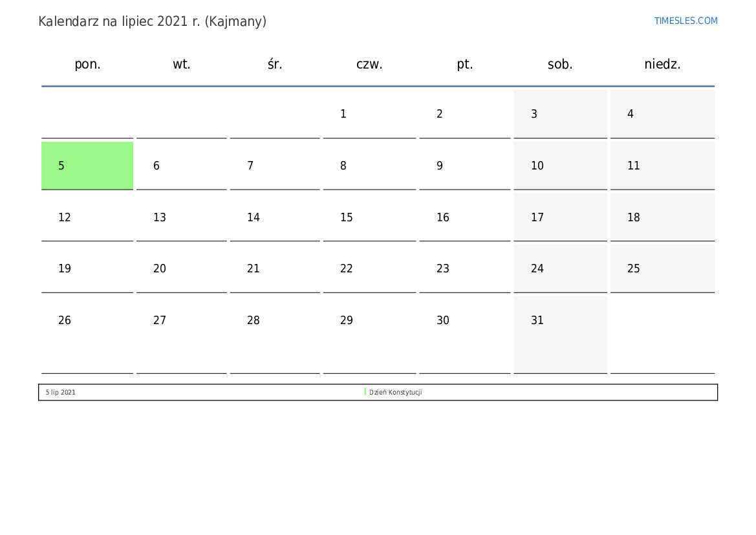The image size is (756, 535).
Task: Pick Saturday the 31st
Action: click(560, 335)
